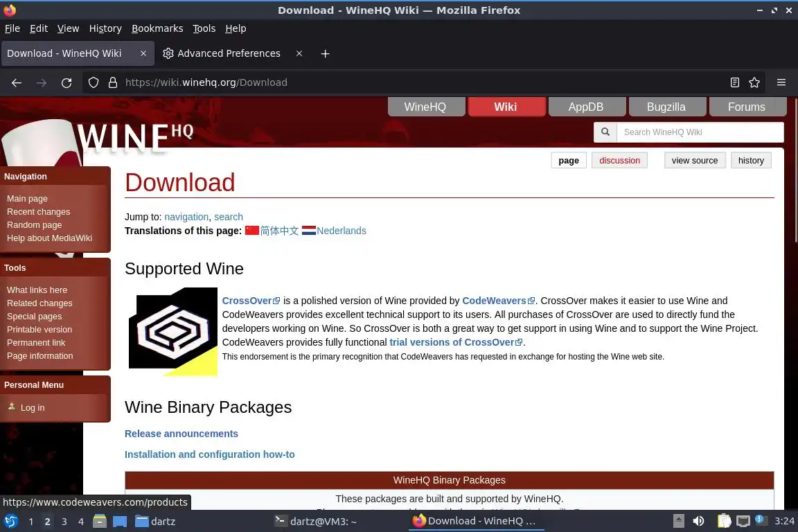Open the volume speaker icon in tray
The image size is (798, 532).
(698, 522)
